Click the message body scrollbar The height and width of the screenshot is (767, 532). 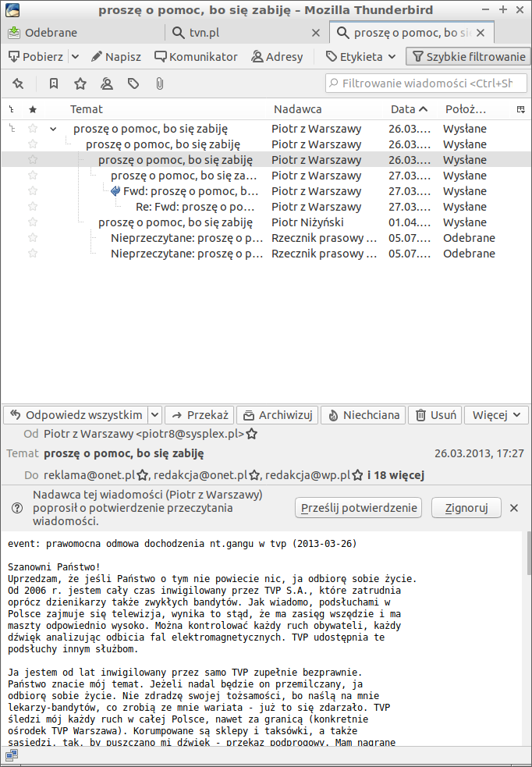tap(528, 553)
